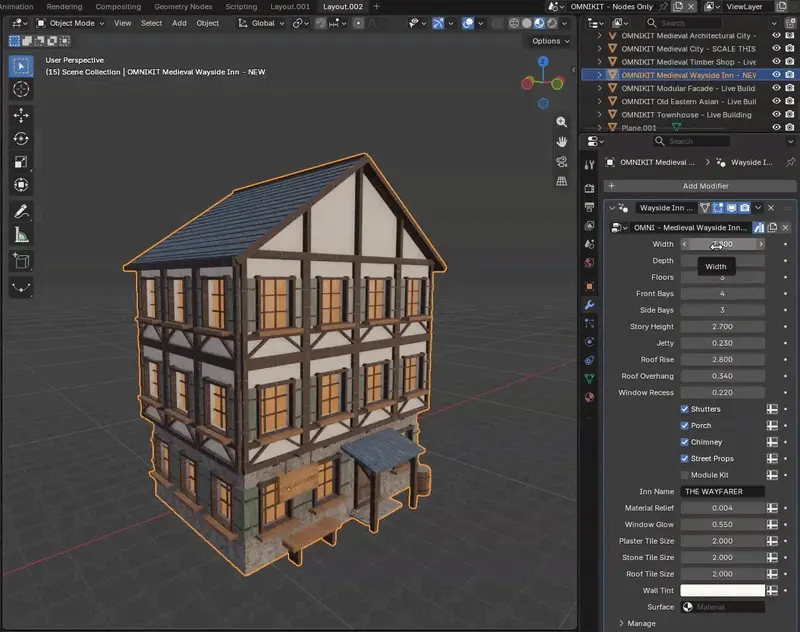Switch to Wireframe viewport shading
This screenshot has height=632, width=800.
pos(514,23)
